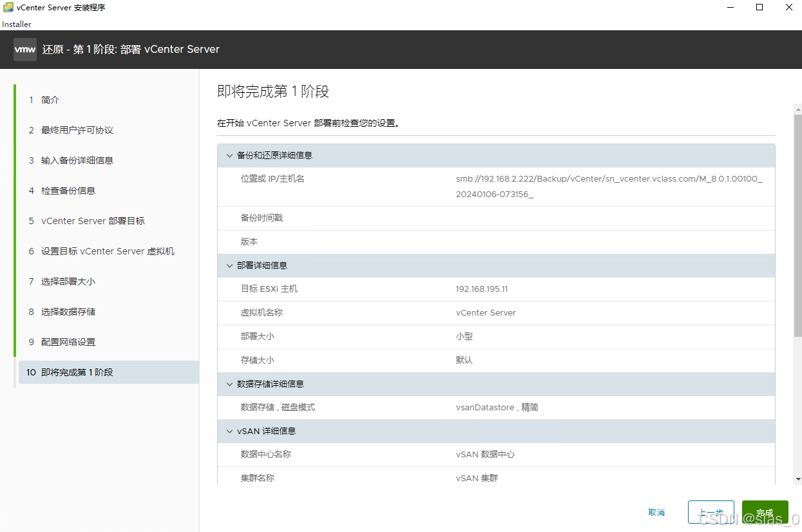Click the 备份时间戳 label
The image size is (802, 532).
coord(262,218)
